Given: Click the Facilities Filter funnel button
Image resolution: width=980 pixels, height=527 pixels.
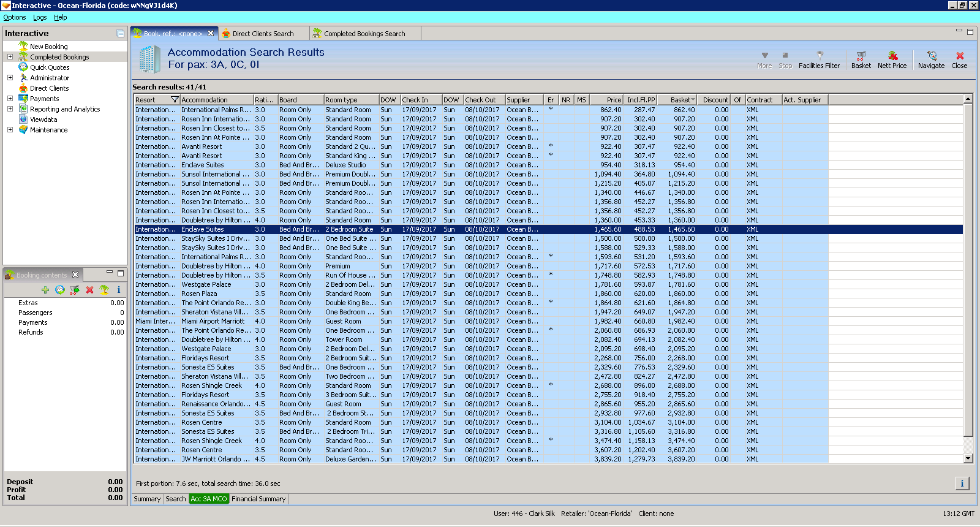Looking at the screenshot, I should coord(819,59).
